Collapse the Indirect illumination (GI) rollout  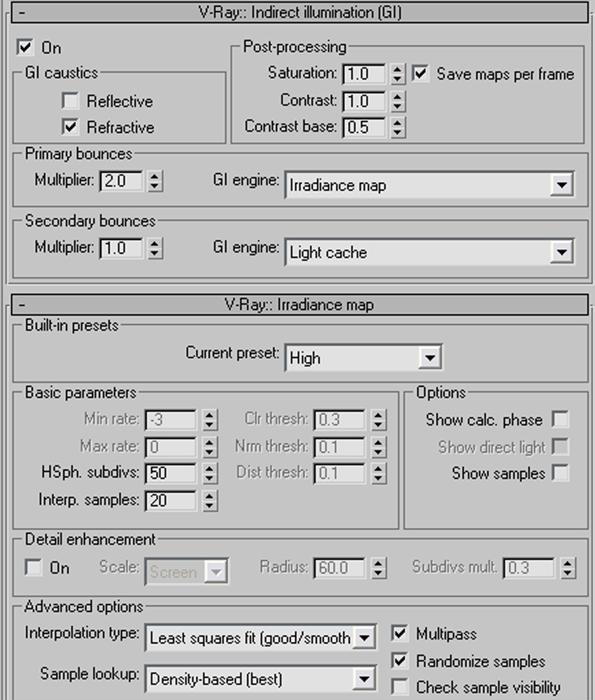tap(23, 12)
